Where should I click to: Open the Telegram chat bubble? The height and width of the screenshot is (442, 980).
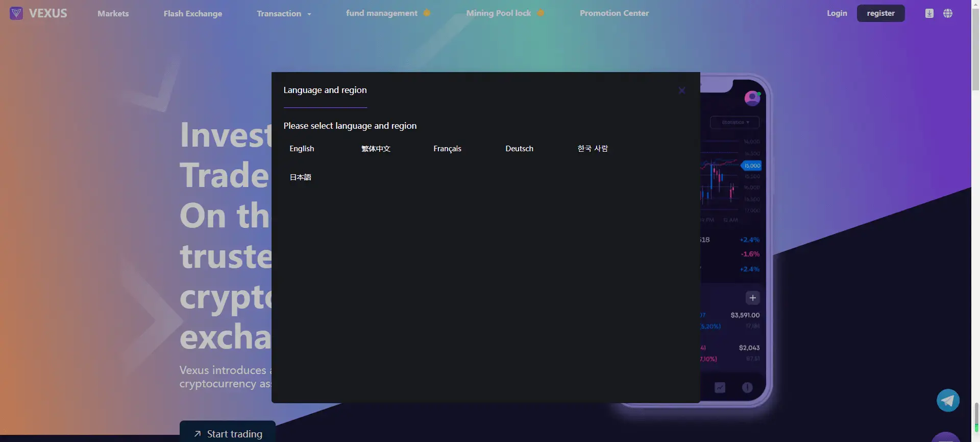point(948,401)
